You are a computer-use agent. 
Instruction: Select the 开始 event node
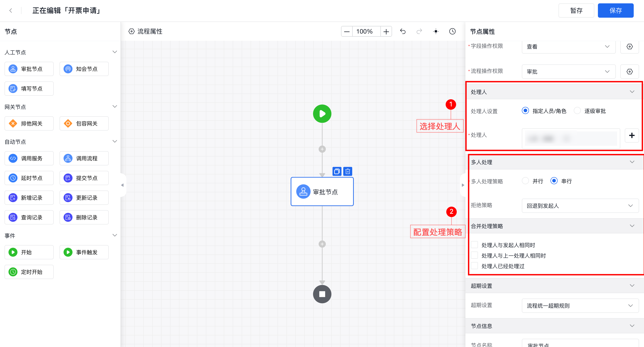[x=29, y=252]
